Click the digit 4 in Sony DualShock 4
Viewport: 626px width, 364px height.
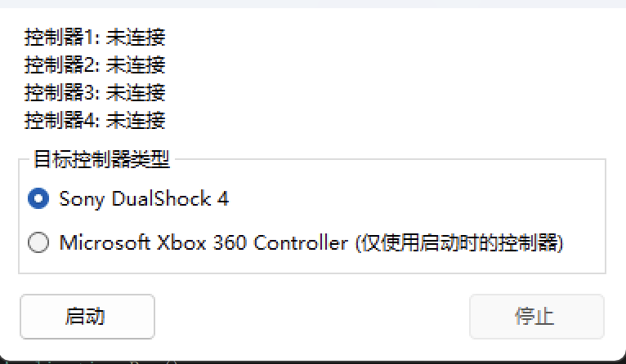tap(223, 198)
